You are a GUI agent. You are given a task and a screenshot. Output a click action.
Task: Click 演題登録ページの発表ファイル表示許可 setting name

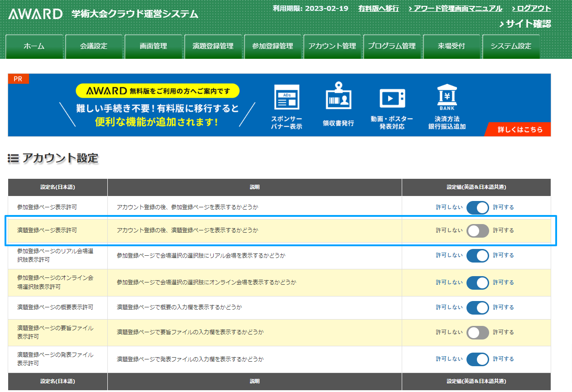(55, 359)
